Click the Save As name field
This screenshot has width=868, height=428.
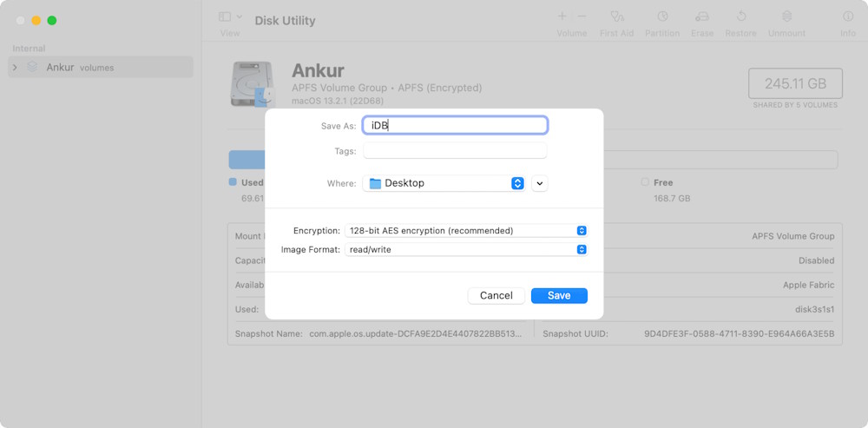click(x=455, y=126)
